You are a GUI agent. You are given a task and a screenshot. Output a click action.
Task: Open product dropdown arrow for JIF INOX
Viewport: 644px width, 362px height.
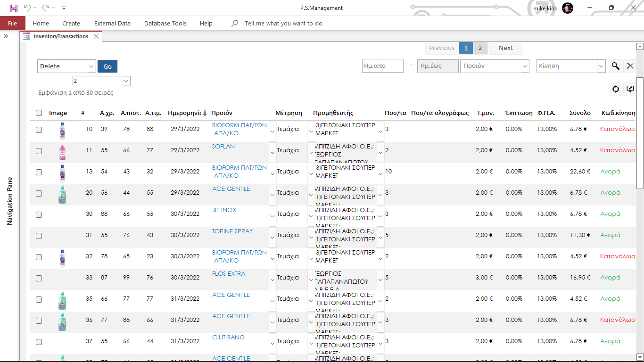(x=272, y=216)
